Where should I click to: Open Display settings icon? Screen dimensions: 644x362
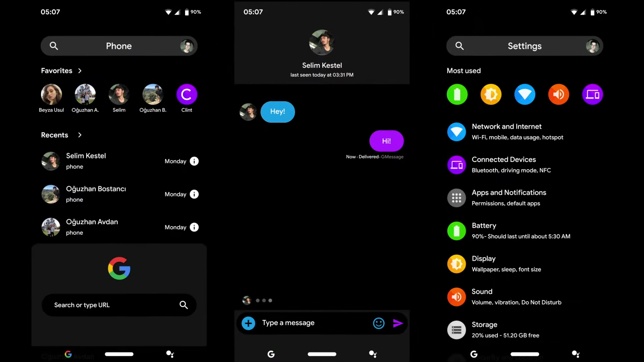click(456, 263)
